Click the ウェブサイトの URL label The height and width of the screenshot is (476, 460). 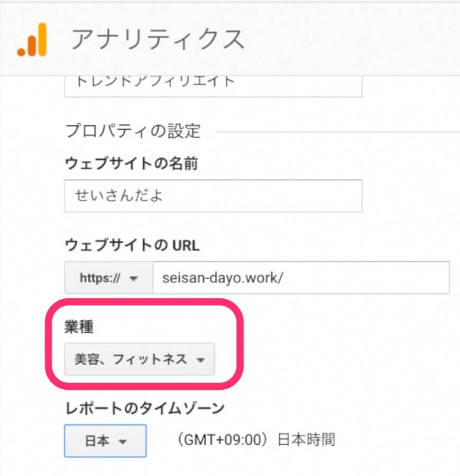click(132, 245)
